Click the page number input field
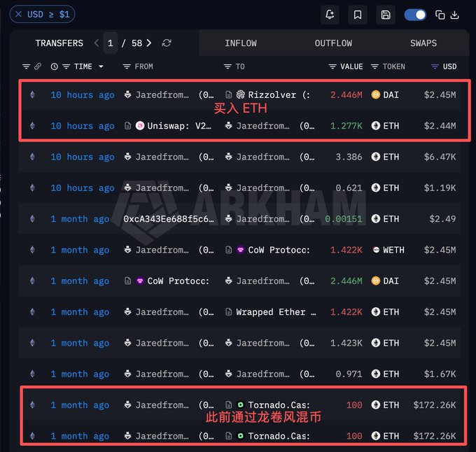476x452 pixels. (x=111, y=43)
